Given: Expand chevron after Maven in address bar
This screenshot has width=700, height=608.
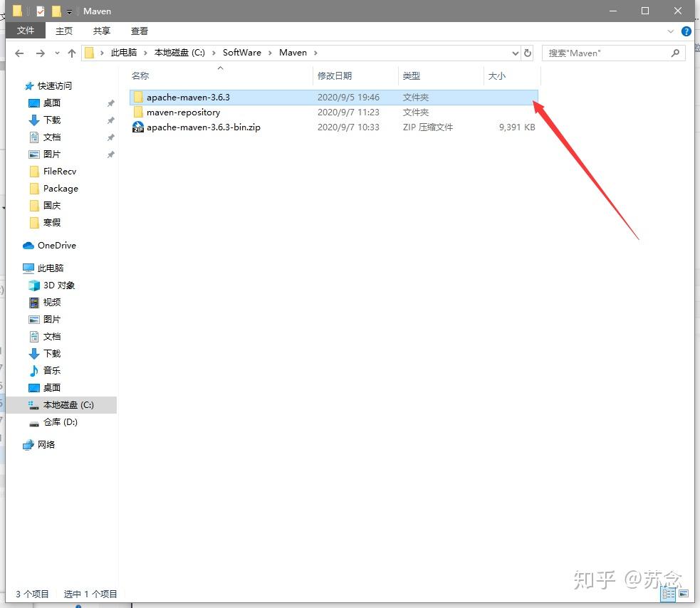Looking at the screenshot, I should 315,53.
